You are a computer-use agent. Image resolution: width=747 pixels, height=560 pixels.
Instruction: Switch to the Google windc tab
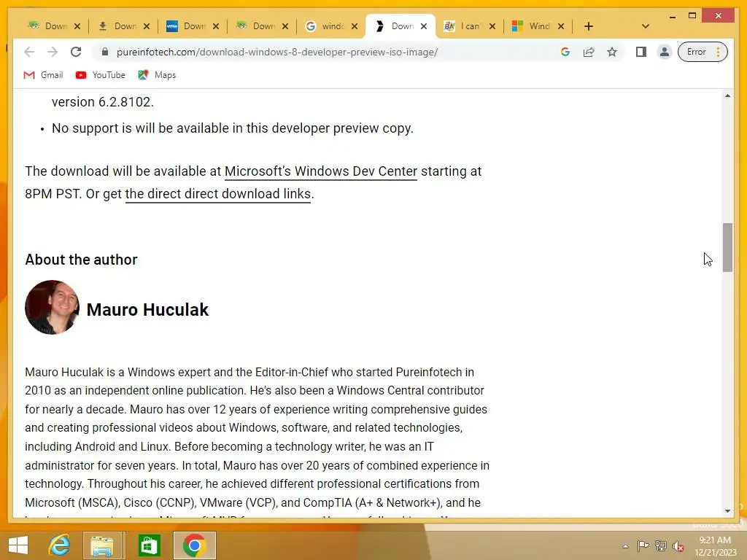[x=325, y=26]
